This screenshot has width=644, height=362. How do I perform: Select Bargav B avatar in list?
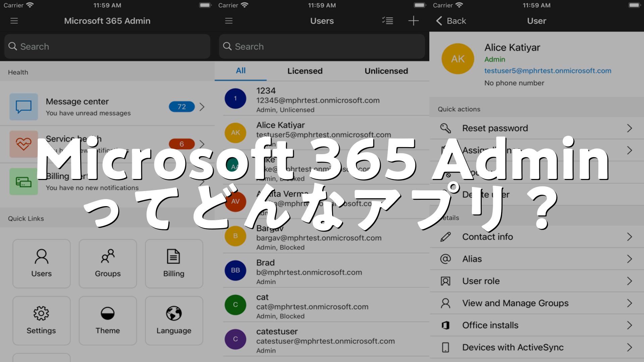(235, 236)
